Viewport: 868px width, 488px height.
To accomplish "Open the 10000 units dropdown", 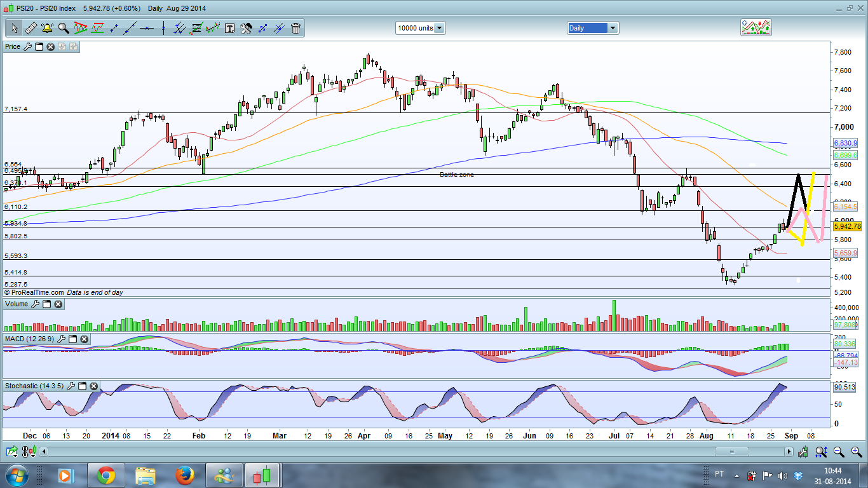I will (x=420, y=28).
